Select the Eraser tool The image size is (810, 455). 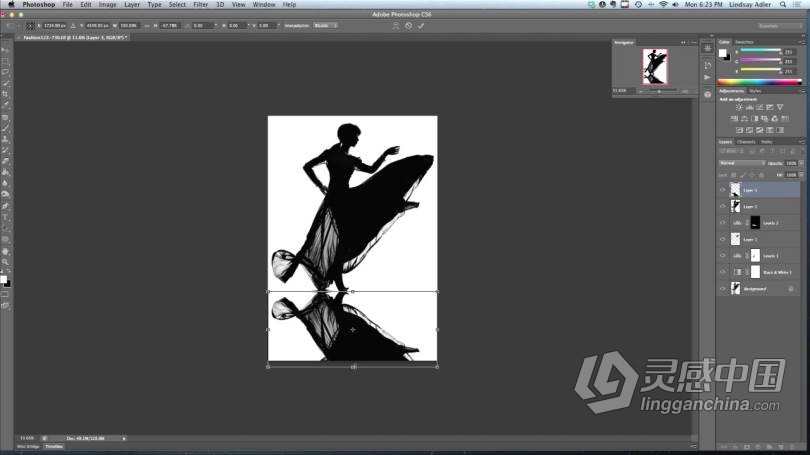(5, 161)
